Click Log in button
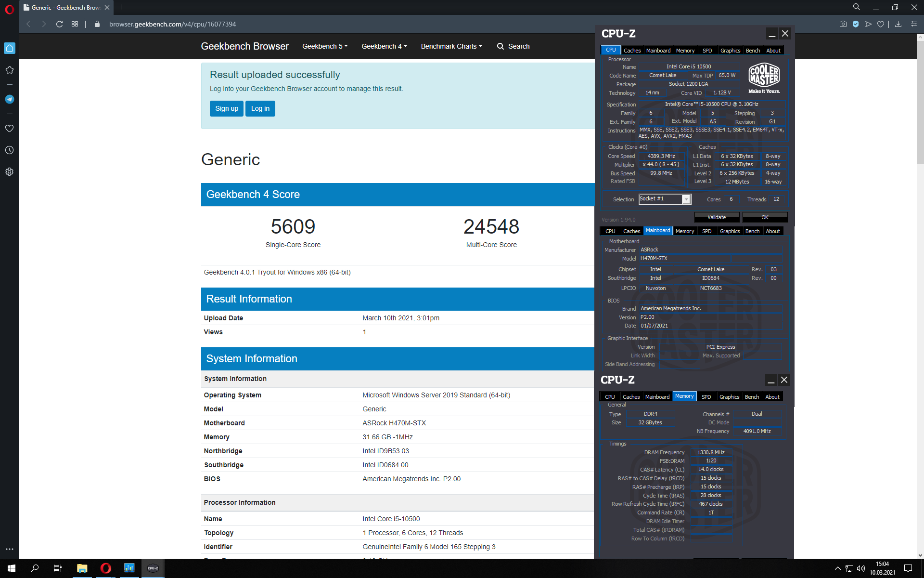 [x=260, y=108]
